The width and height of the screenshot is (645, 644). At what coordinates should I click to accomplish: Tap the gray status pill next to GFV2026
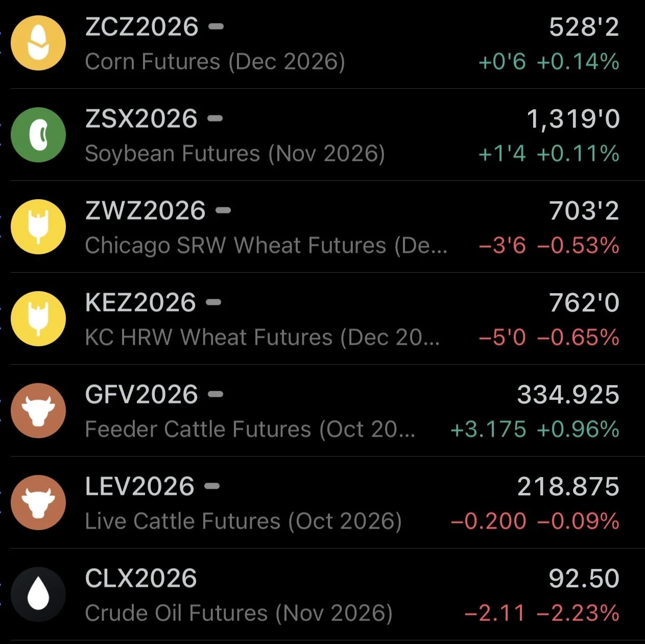216,394
